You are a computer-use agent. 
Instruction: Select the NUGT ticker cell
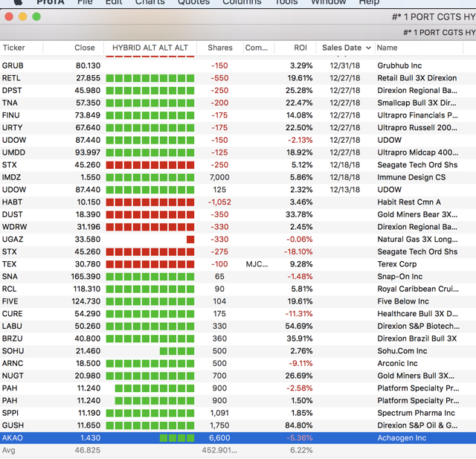(13, 376)
